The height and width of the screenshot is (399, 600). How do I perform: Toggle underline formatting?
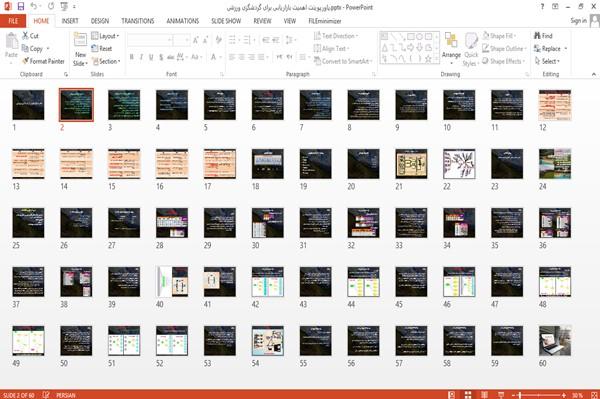point(151,57)
